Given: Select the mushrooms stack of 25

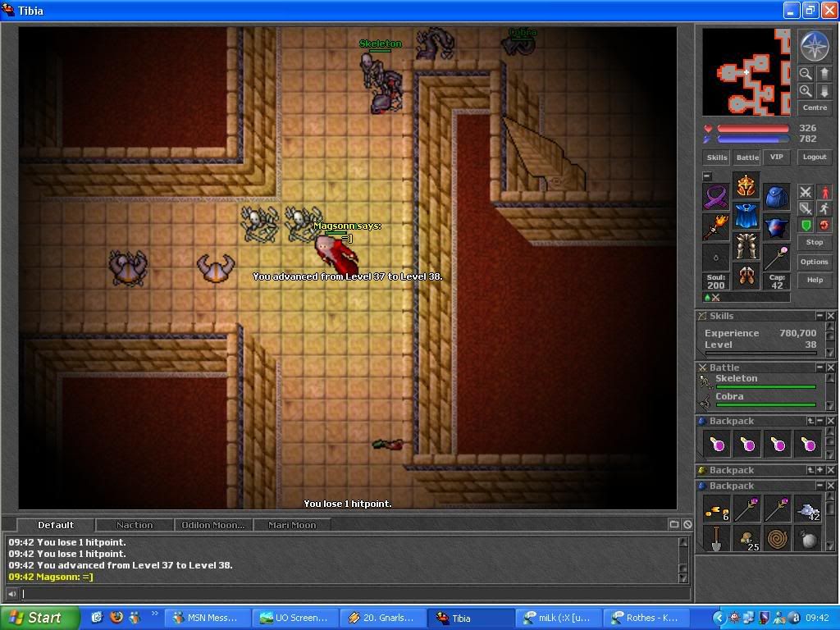Looking at the screenshot, I should pyautogui.click(x=747, y=540).
